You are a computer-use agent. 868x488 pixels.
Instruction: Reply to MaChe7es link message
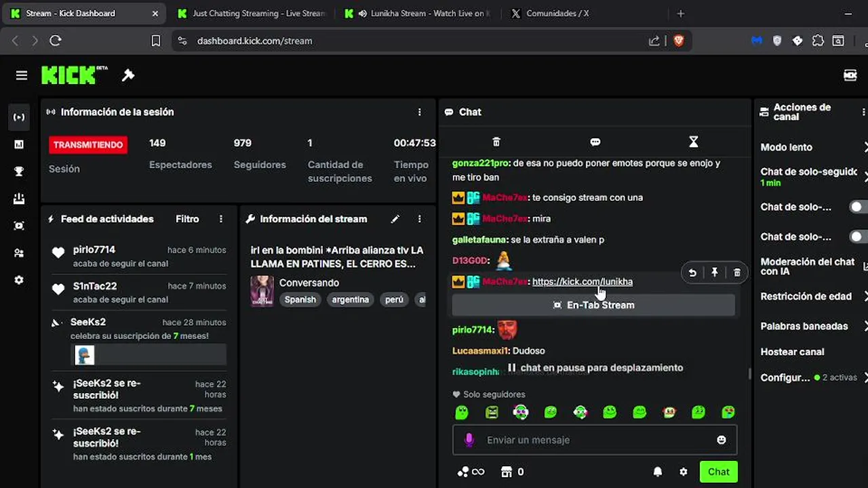tap(692, 272)
